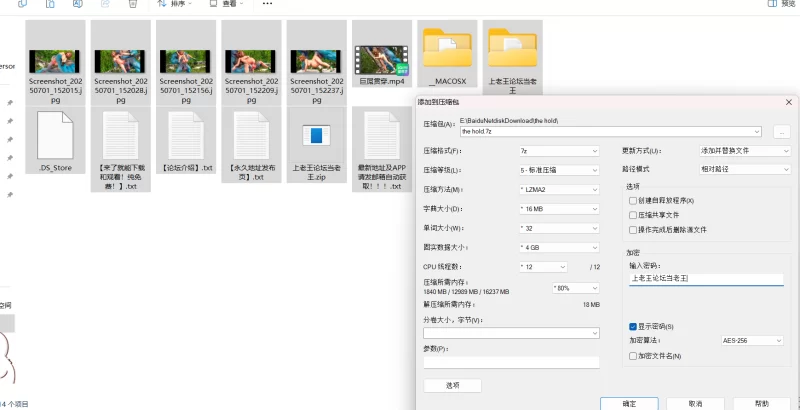Enable 创建自释放程序 checkbox
The image size is (800, 410).
[633, 201]
